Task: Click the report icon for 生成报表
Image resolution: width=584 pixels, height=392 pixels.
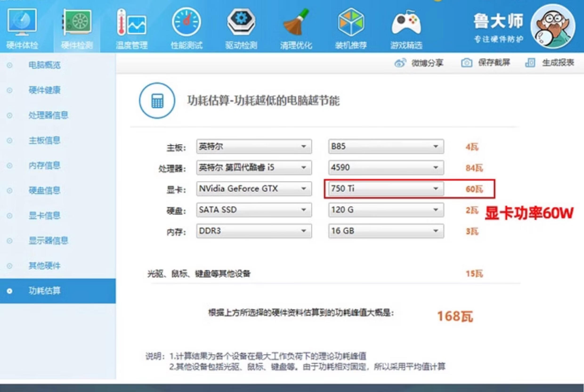Action: [x=530, y=63]
